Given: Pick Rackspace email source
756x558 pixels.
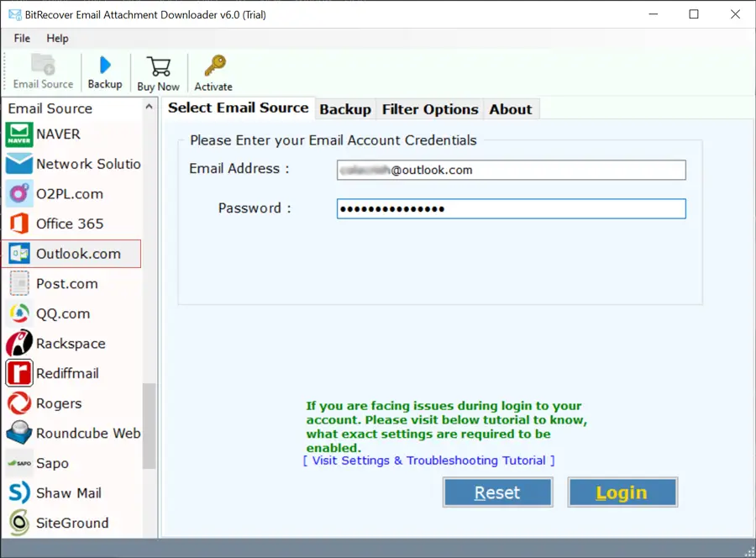Looking at the screenshot, I should (x=71, y=344).
